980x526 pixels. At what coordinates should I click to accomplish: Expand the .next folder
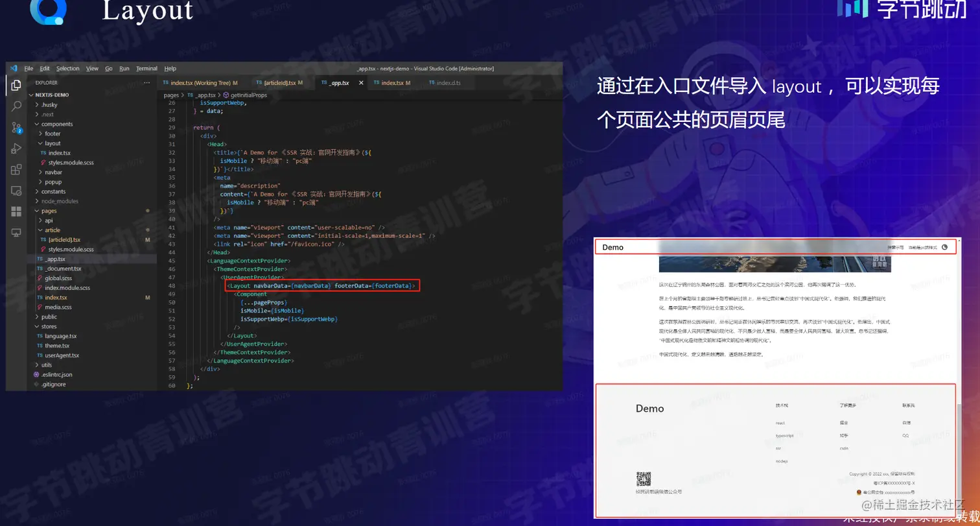44,114
